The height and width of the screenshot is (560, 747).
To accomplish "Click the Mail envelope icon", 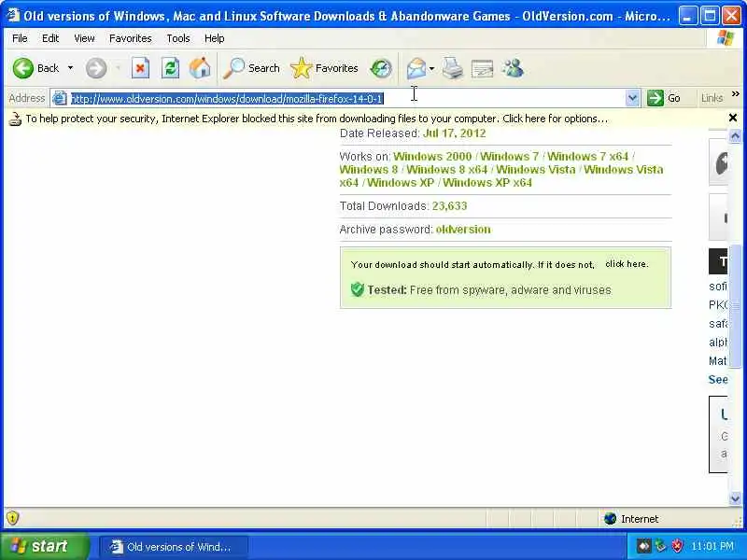I will point(416,68).
